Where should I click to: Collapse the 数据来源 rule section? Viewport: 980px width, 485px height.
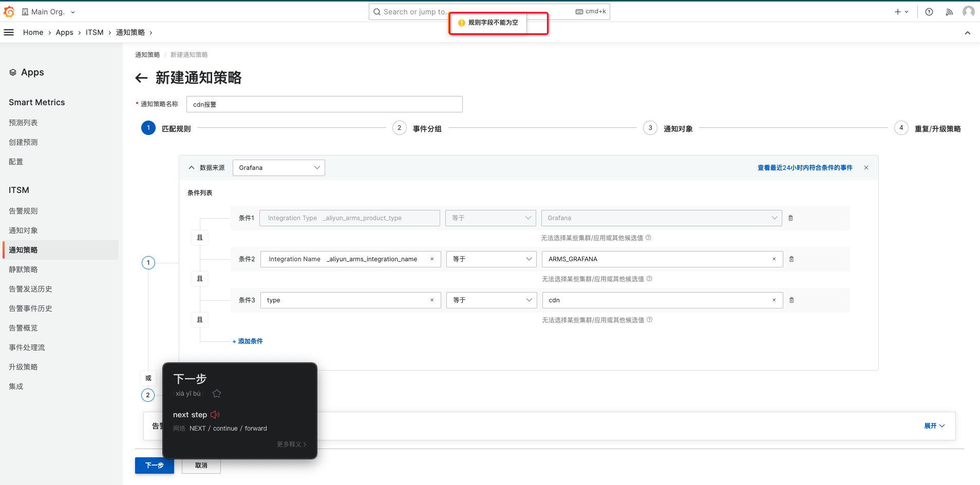pos(192,168)
